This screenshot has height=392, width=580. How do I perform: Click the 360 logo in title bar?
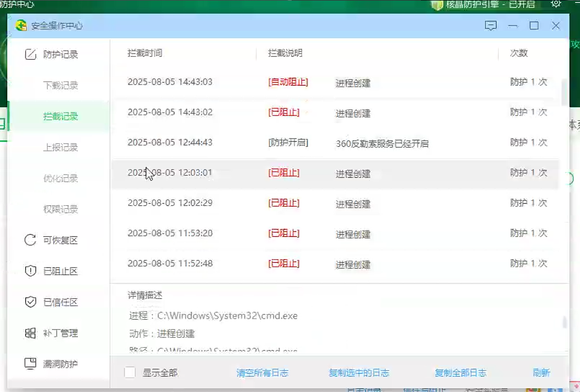point(21,26)
